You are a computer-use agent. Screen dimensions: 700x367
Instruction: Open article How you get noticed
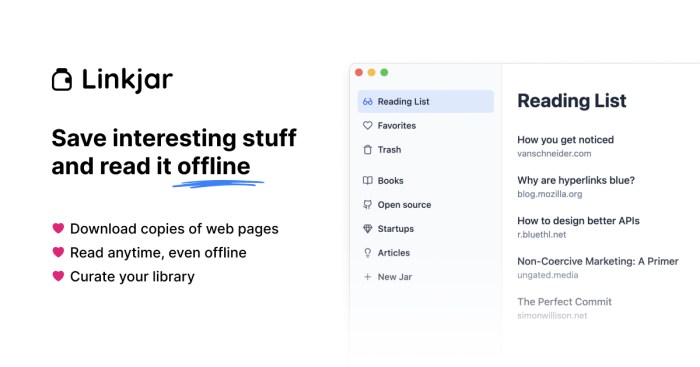565,140
